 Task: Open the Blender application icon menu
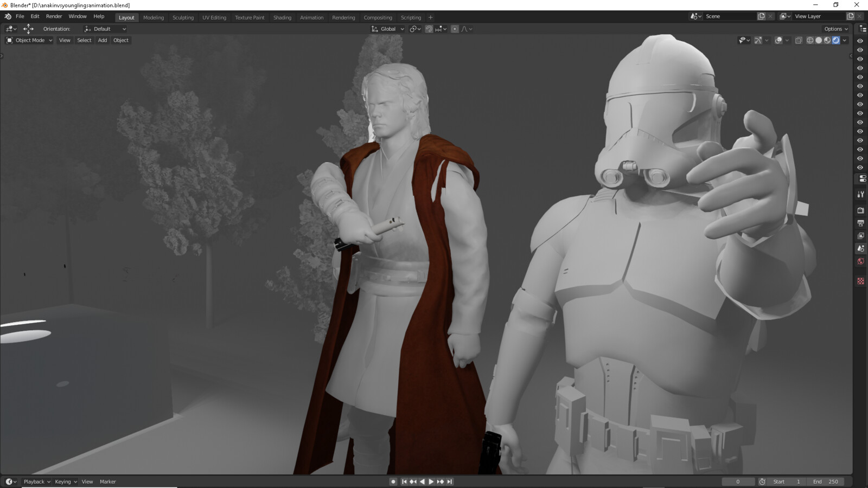click(8, 17)
